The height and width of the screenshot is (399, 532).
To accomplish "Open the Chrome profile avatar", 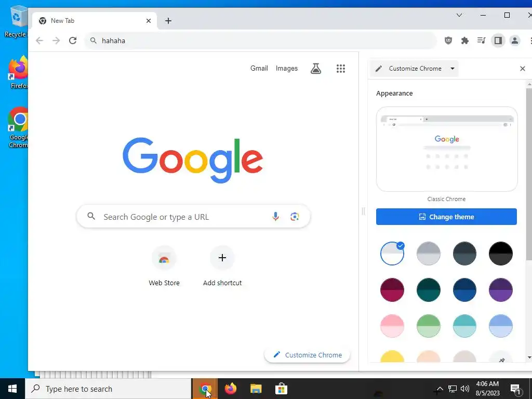I will click(x=515, y=41).
